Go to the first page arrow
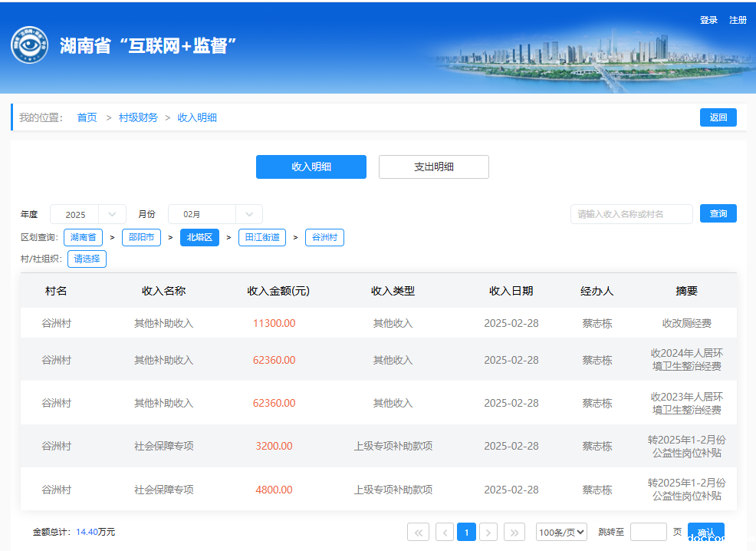 (418, 532)
